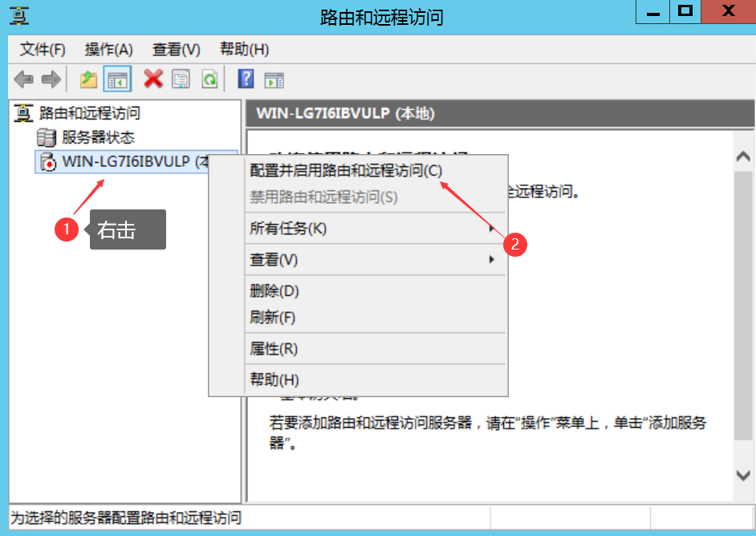756x536 pixels.
Task: Click the Forward arrow toolbar icon
Action: [x=51, y=79]
